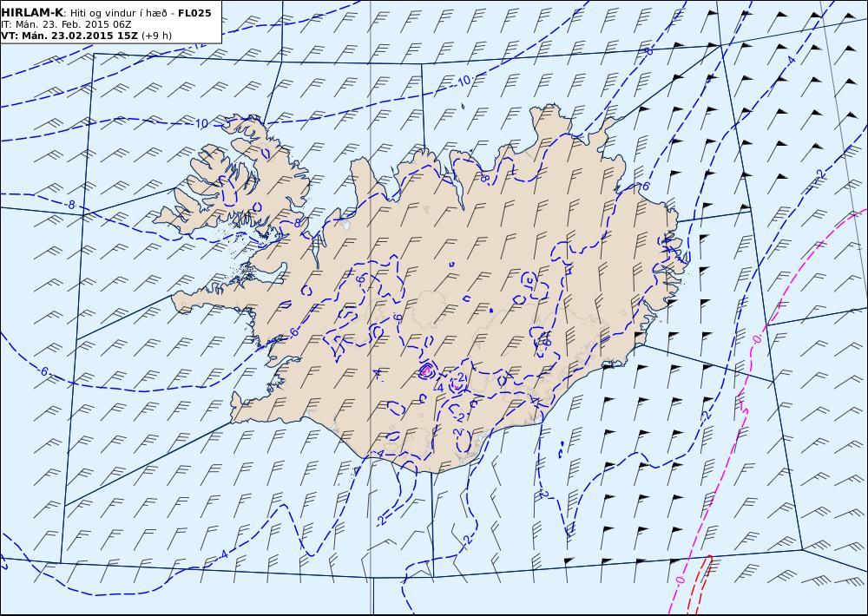Click the 'Hiti og vindur í hæð' title text
868x616 pixels.
[x=118, y=13]
